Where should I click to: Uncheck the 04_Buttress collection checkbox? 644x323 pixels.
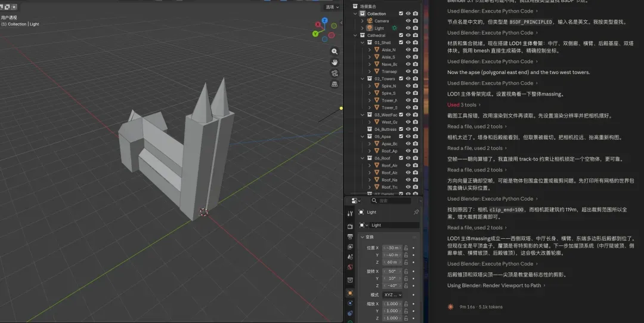pyautogui.click(x=401, y=129)
